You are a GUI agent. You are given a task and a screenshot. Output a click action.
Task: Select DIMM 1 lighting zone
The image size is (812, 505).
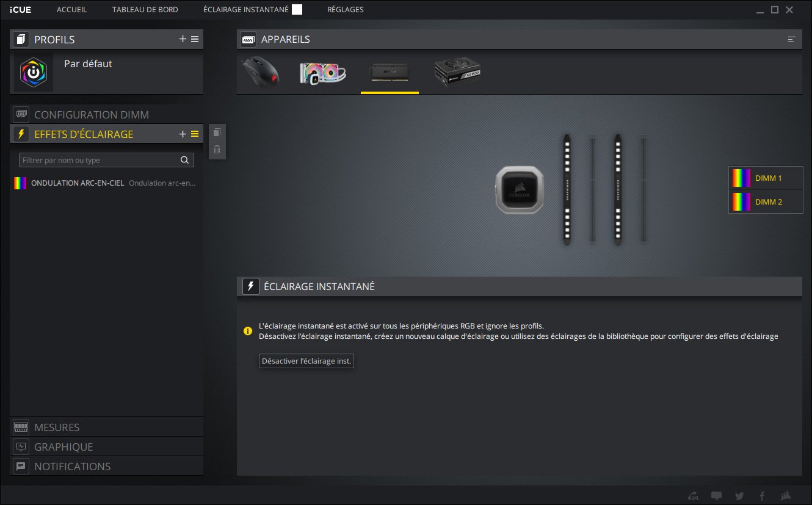click(x=766, y=178)
